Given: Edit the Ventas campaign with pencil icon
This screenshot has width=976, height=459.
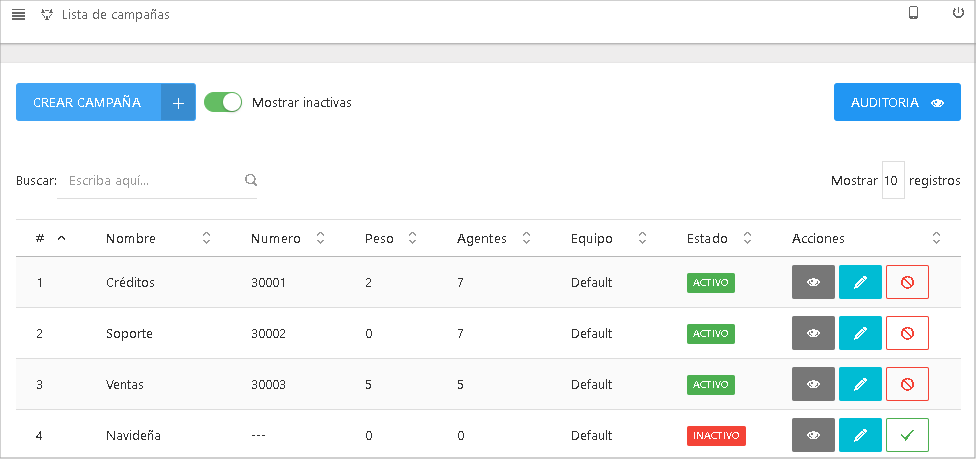Looking at the screenshot, I should [860, 384].
